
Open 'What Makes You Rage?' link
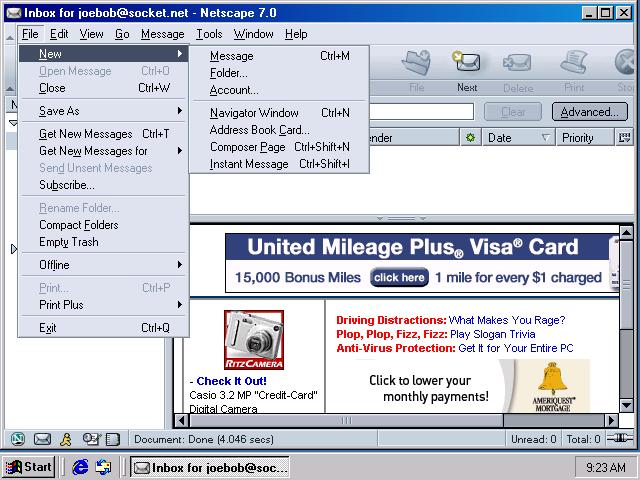[507, 320]
